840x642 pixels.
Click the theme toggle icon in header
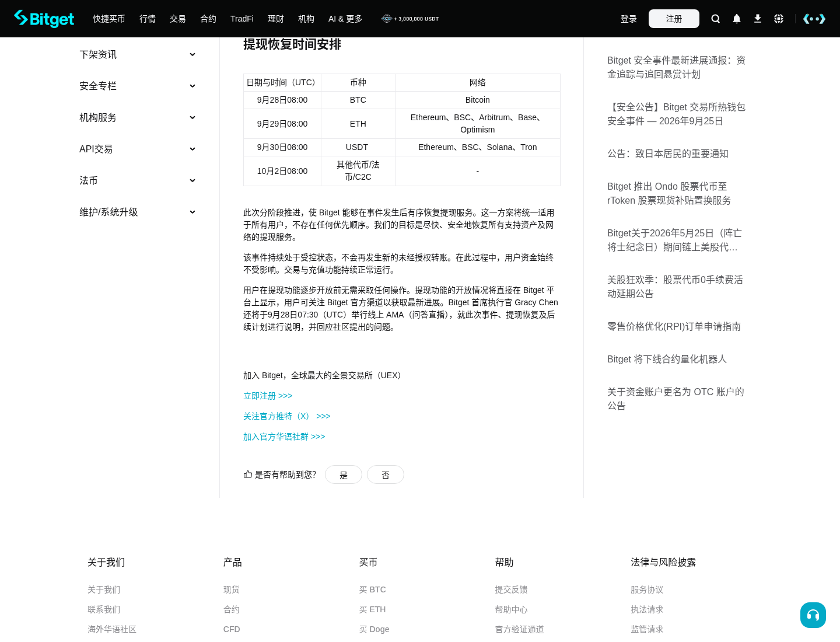814,19
